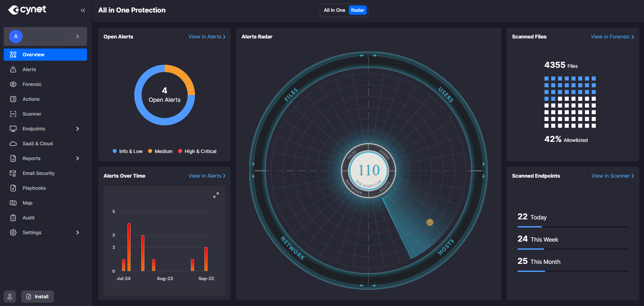Click the Playbooks icon

pyautogui.click(x=13, y=188)
